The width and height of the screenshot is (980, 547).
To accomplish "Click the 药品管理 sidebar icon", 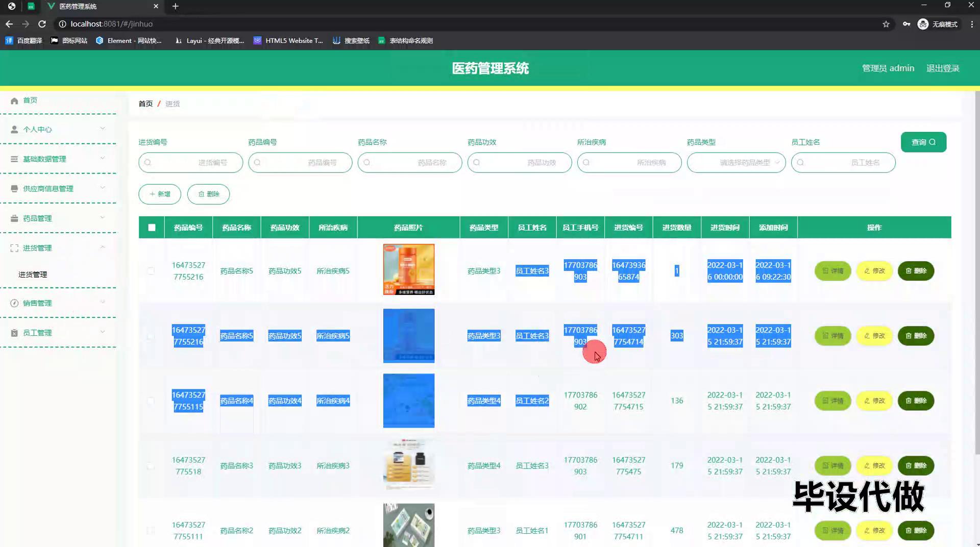I will pos(14,218).
